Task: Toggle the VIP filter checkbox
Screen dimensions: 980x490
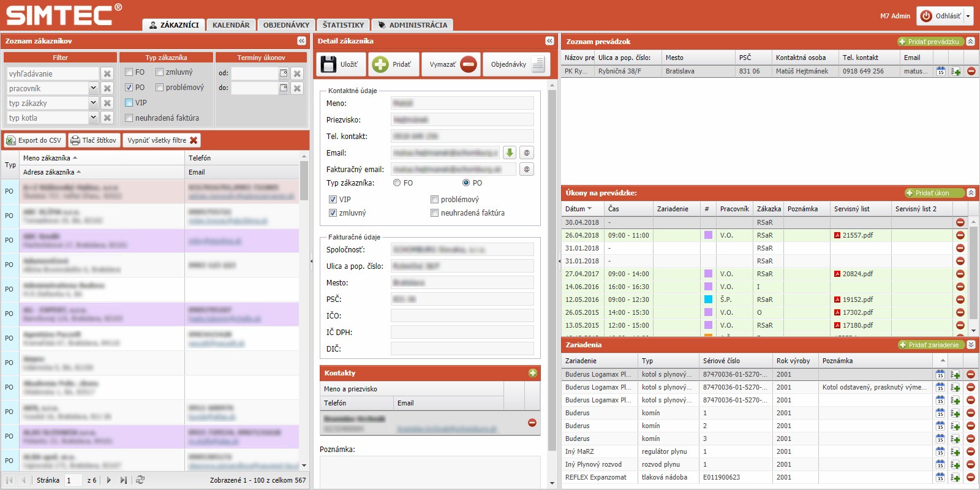Action: click(x=129, y=103)
